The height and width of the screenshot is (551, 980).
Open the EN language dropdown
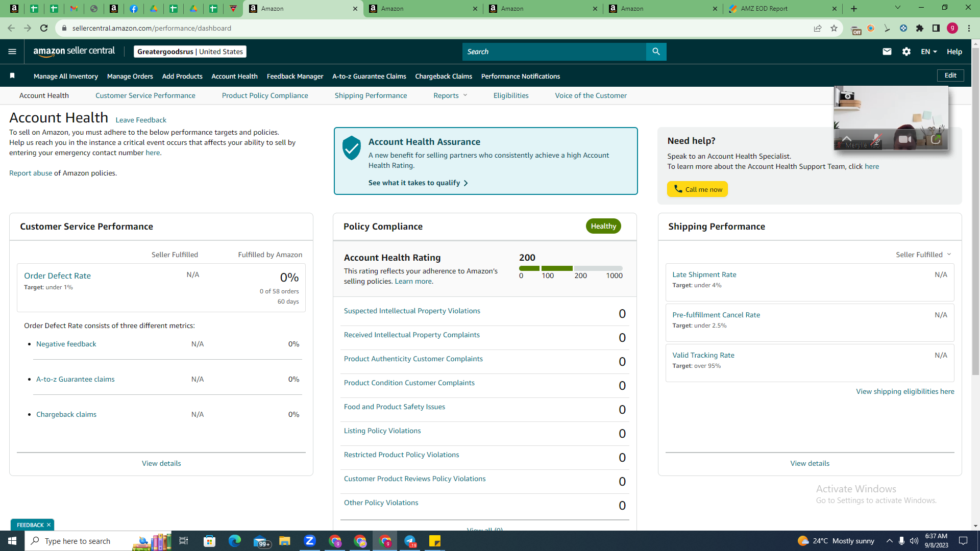pyautogui.click(x=929, y=52)
